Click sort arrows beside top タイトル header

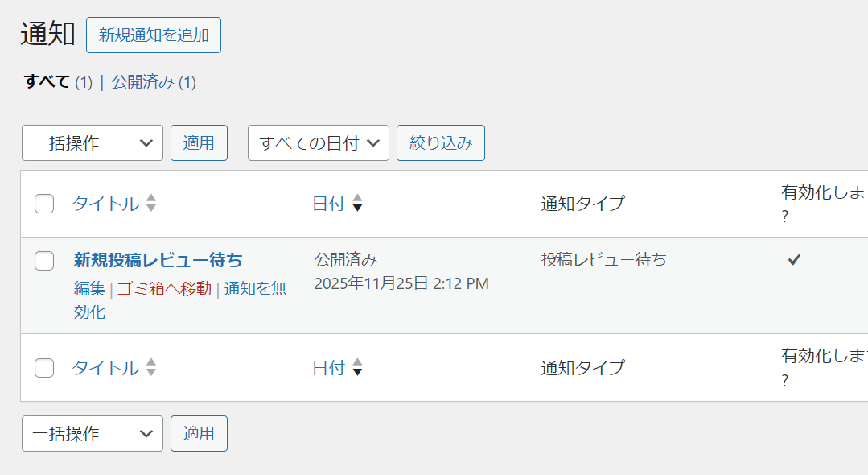(x=151, y=204)
